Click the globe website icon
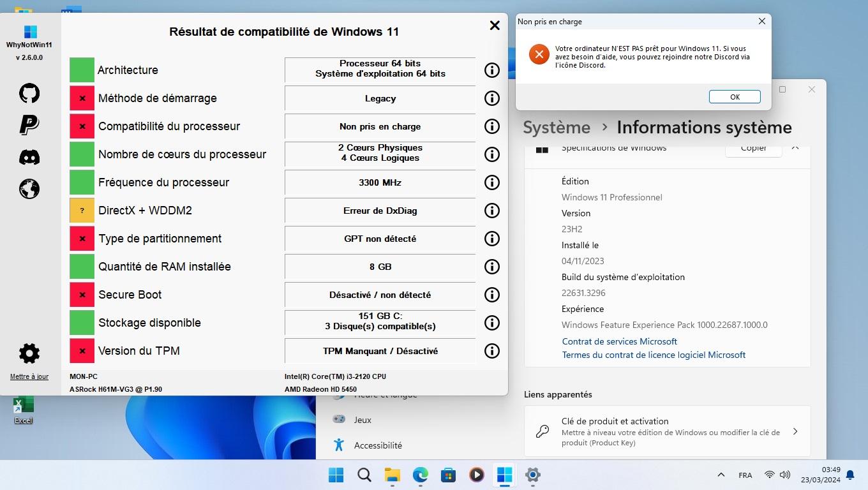Viewport: 868px width, 490px height. pyautogui.click(x=29, y=189)
